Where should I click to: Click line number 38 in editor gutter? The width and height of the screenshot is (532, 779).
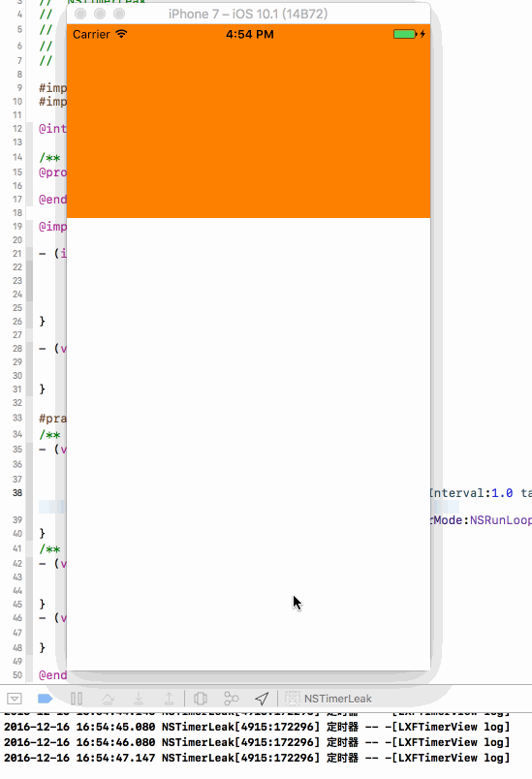17,493
